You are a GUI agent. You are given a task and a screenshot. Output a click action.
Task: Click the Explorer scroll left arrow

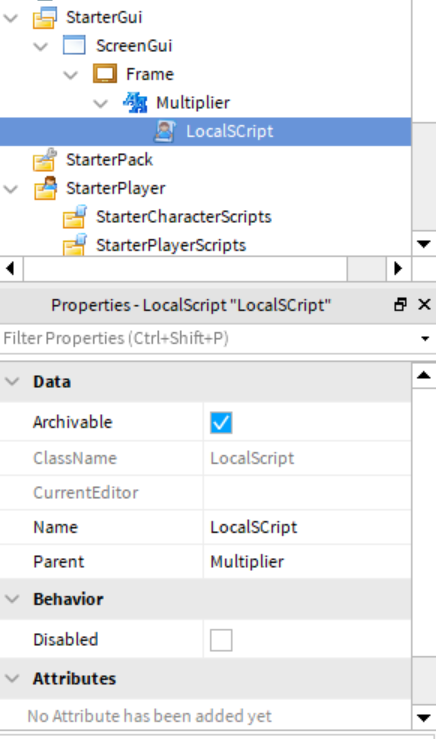point(11,269)
